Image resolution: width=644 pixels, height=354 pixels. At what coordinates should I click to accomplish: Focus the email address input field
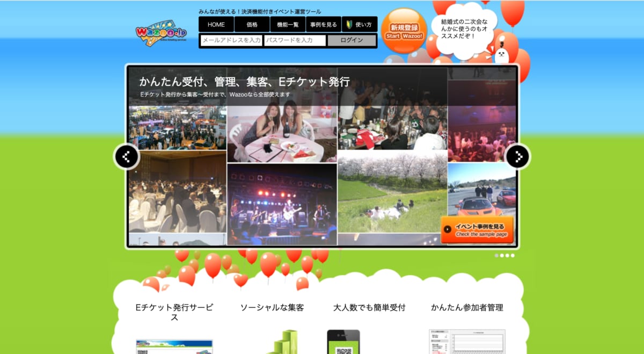(231, 40)
